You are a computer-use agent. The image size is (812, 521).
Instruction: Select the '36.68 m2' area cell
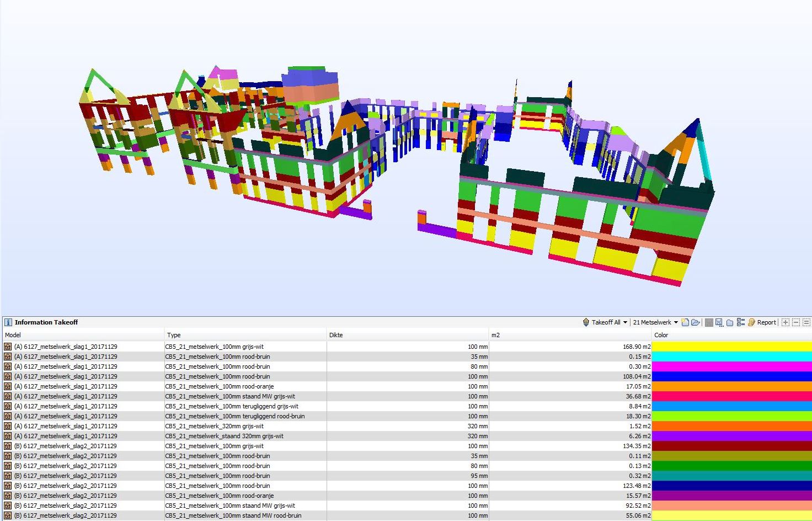570,396
